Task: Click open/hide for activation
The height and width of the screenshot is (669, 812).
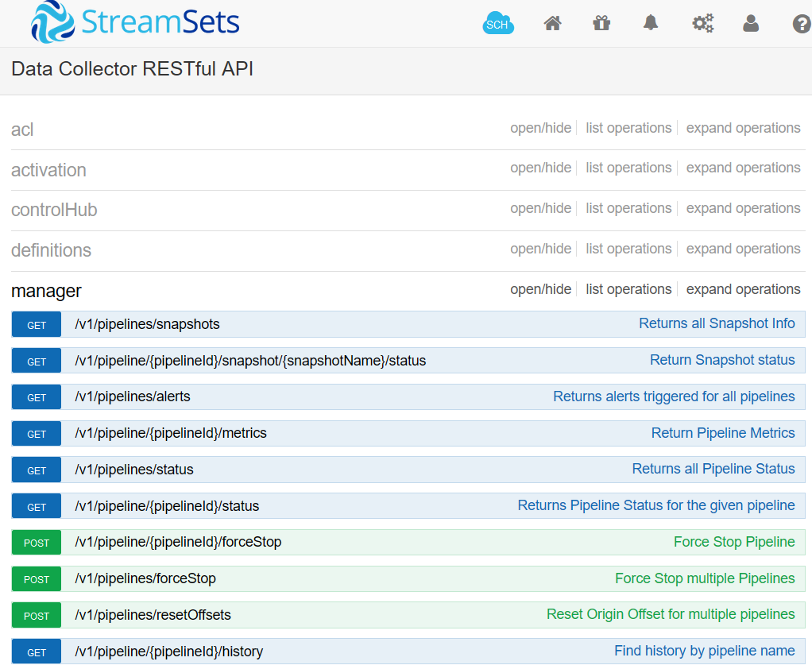Action: pos(540,168)
